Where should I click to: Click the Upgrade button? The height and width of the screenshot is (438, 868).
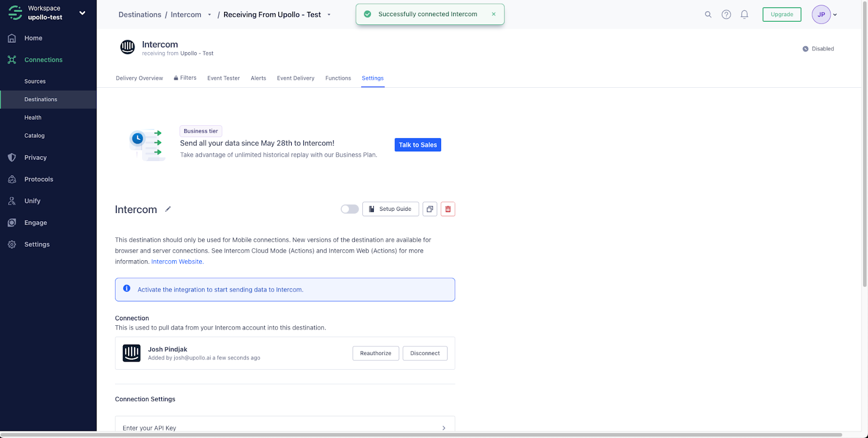click(x=782, y=15)
